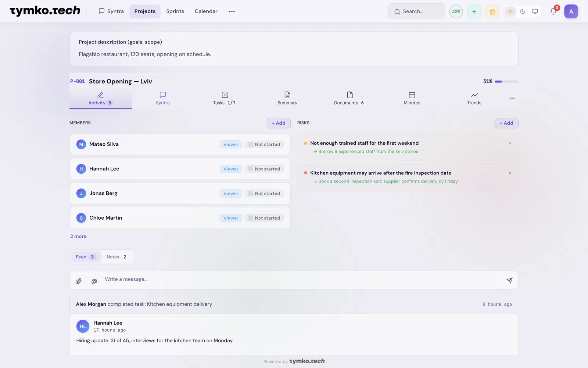The height and width of the screenshot is (368, 588).
Task: Click the @ mention icon
Action: [94, 281]
